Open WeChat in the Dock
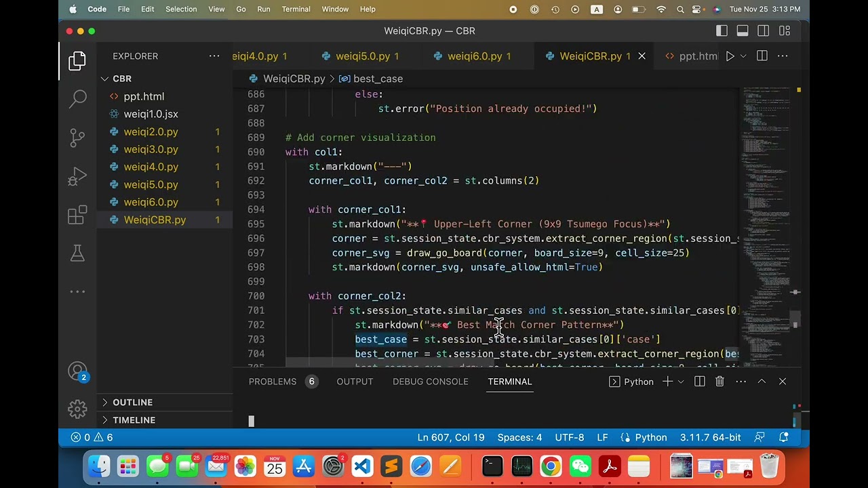 580,466
